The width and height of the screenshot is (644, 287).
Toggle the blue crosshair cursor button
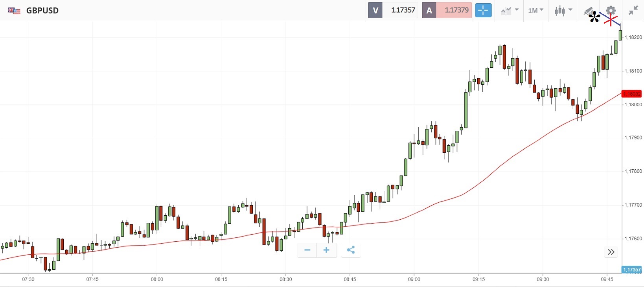483,10
